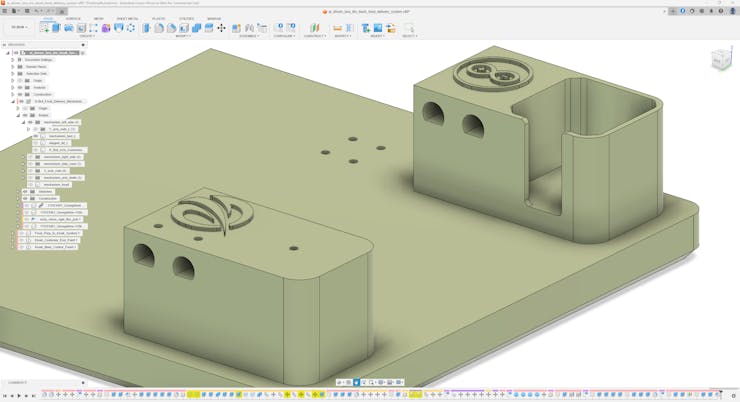Click the timeline settings gear icon
The image size is (740, 402).
[732, 395]
